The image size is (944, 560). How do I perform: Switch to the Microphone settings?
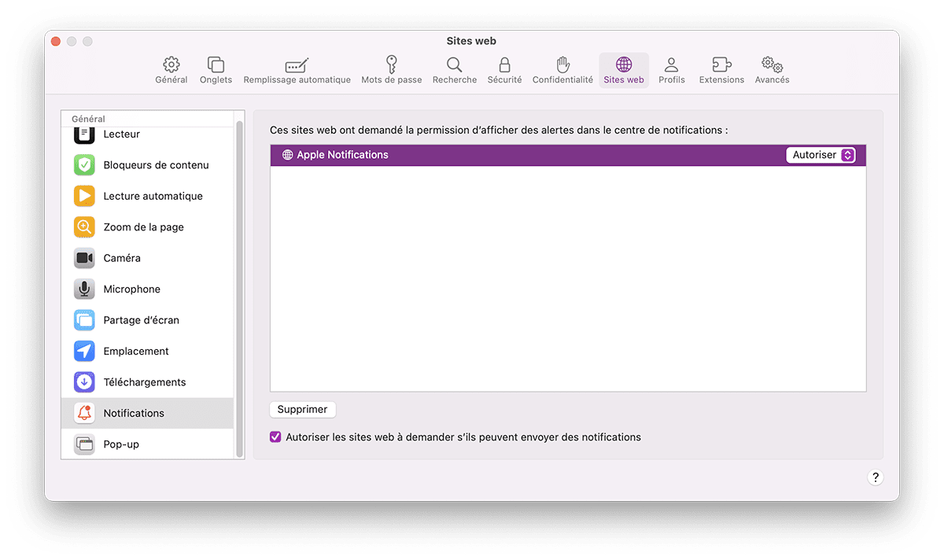[x=131, y=289]
